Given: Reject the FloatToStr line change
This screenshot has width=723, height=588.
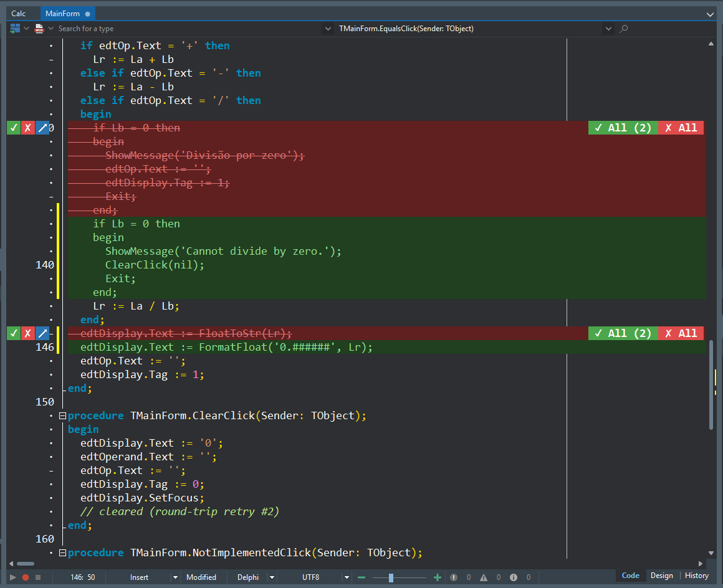Looking at the screenshot, I should coord(27,333).
